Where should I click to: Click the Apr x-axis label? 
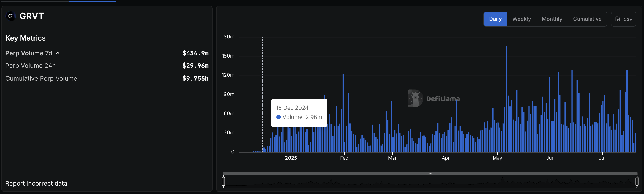[445, 158]
